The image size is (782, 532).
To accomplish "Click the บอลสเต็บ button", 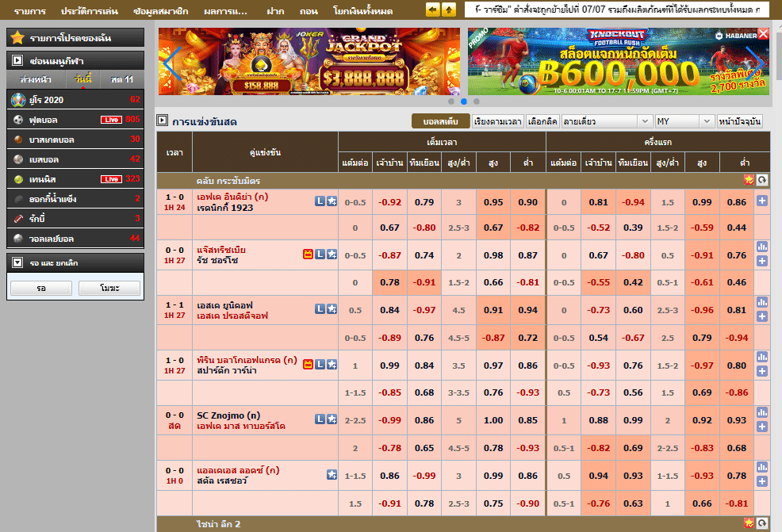I will tap(440, 121).
